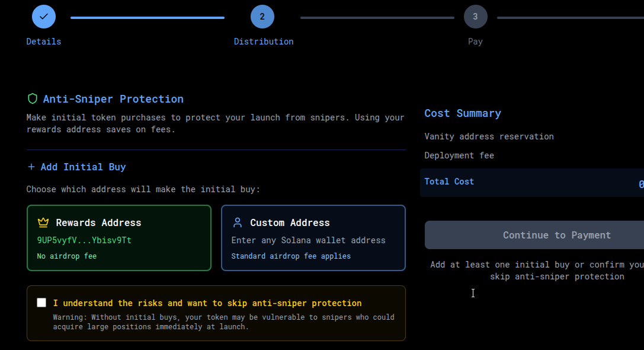
Task: Select the Rewards Address card
Action: [119, 238]
